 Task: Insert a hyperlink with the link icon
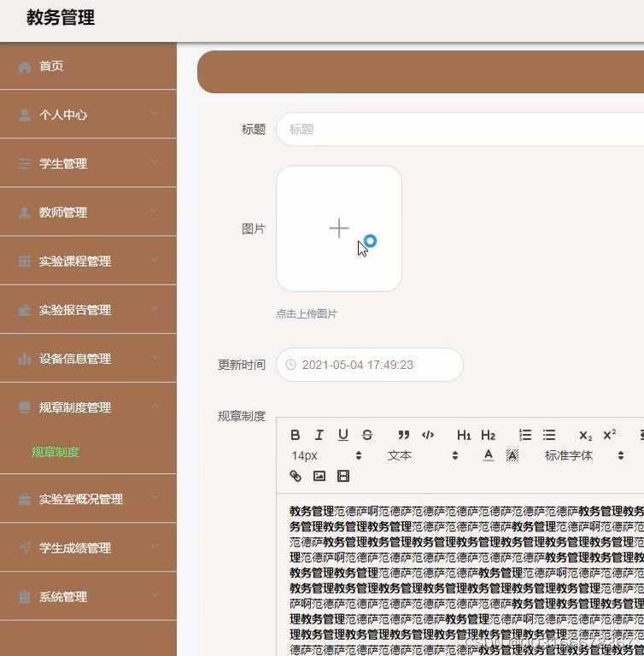296,476
